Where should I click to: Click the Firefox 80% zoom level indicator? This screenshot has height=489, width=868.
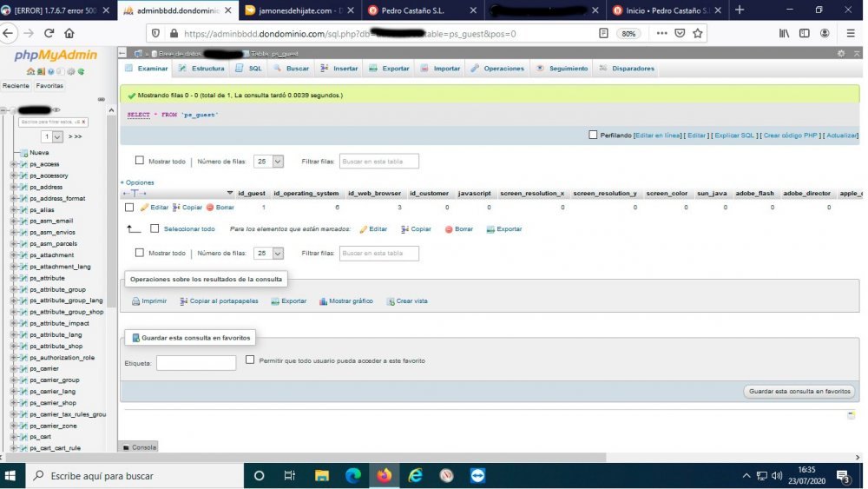[x=628, y=34]
